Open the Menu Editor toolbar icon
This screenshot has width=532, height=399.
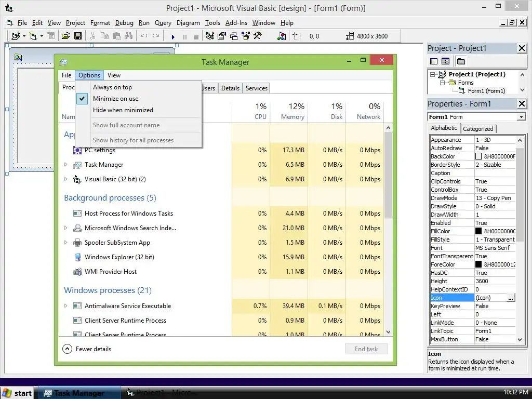point(51,36)
